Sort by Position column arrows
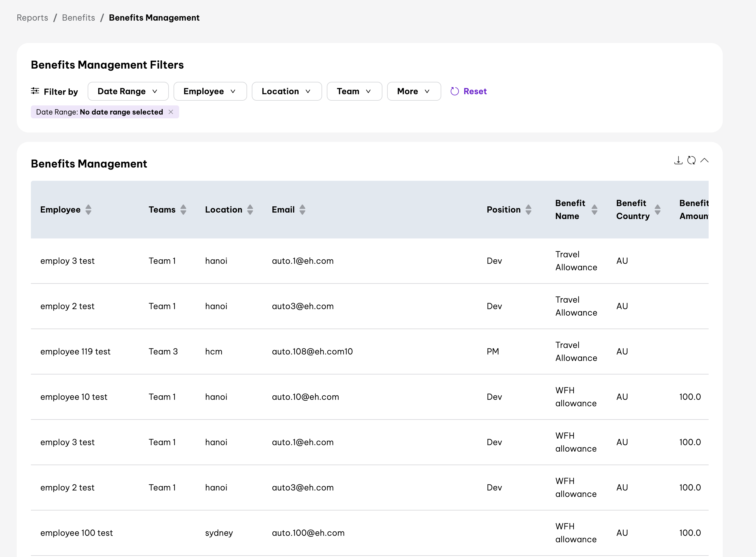Viewport: 756px width, 557px height. pos(528,209)
